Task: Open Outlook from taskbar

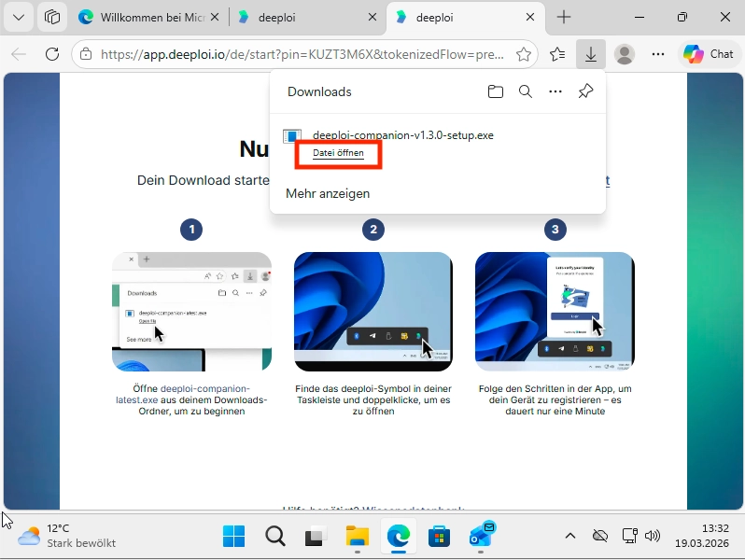Action: (x=481, y=537)
